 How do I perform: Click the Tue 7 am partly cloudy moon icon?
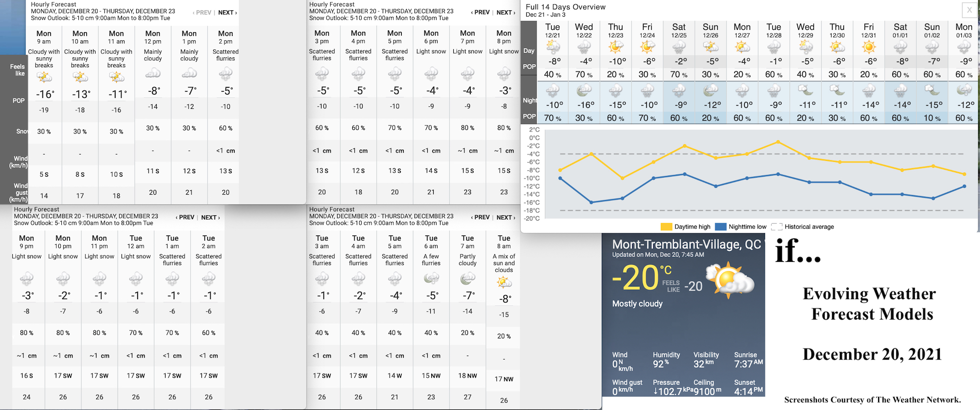(467, 279)
